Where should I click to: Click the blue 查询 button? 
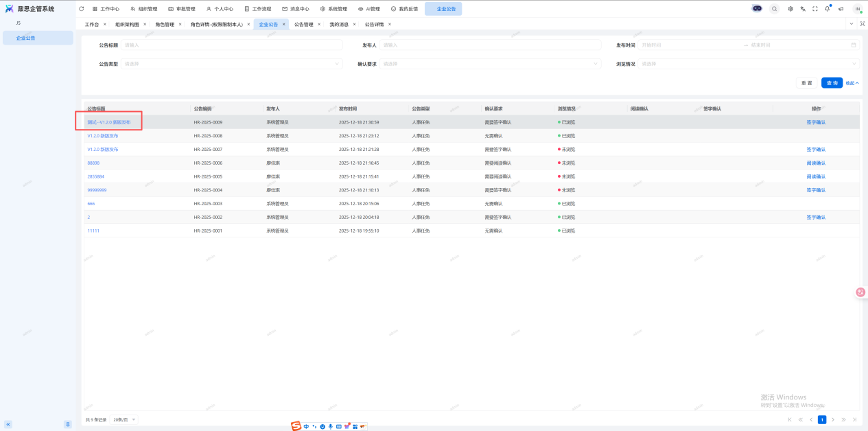[x=832, y=83]
